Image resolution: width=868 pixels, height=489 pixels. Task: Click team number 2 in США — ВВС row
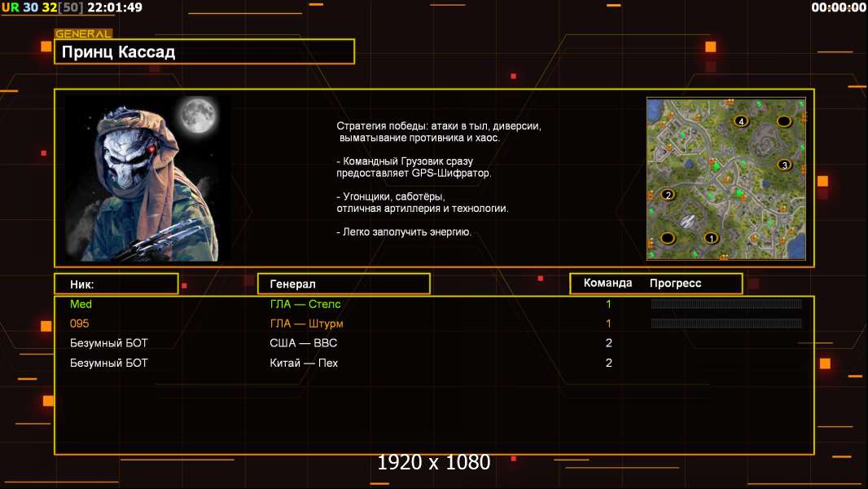click(x=609, y=343)
